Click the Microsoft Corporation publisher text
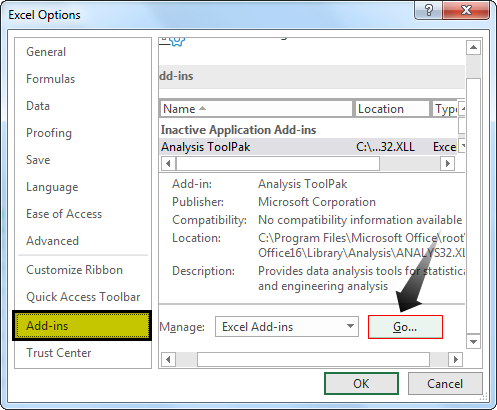 (x=317, y=202)
